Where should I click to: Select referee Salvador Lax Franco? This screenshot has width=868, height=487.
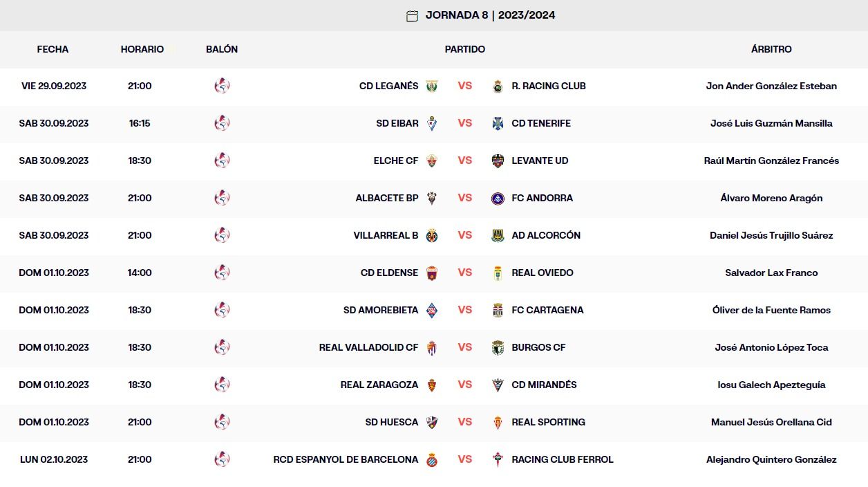click(x=771, y=273)
